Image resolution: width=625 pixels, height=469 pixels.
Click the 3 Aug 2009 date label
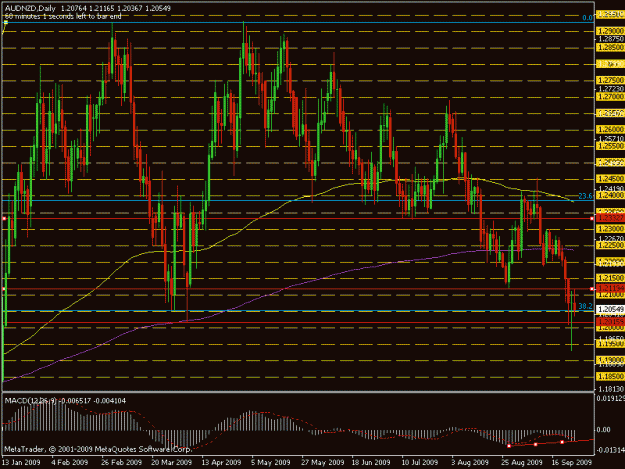[470, 462]
